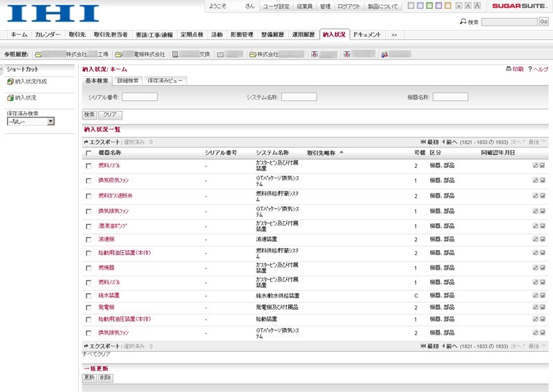This screenshot has height=392, width=553.
Task: Choose the orange theme color swatch
Action: 448,6
